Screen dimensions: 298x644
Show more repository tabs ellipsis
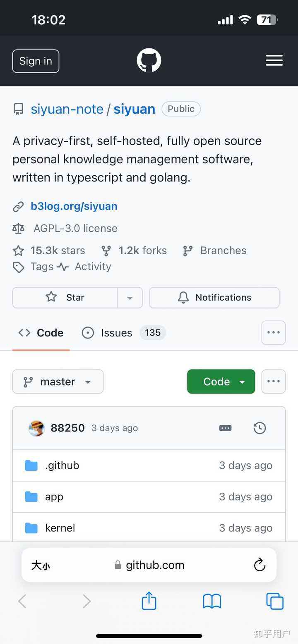point(274,332)
